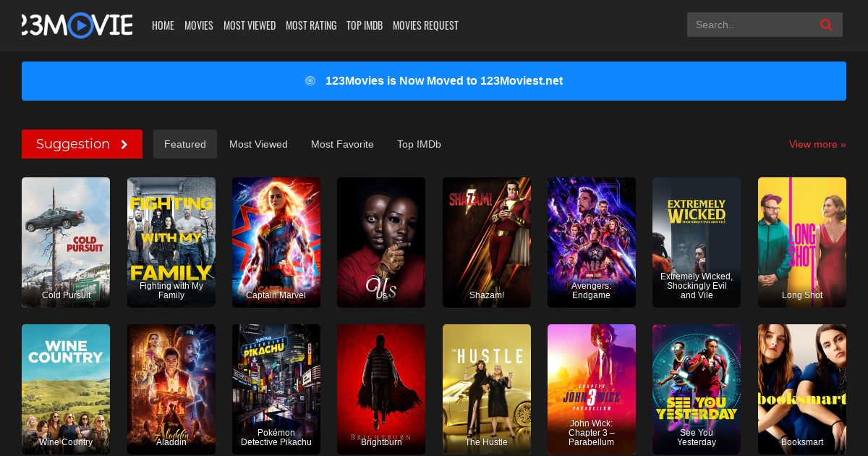Open the Pokémon Detective Pikachu poster
Screen dimensions: 868x456
pyautogui.click(x=276, y=389)
